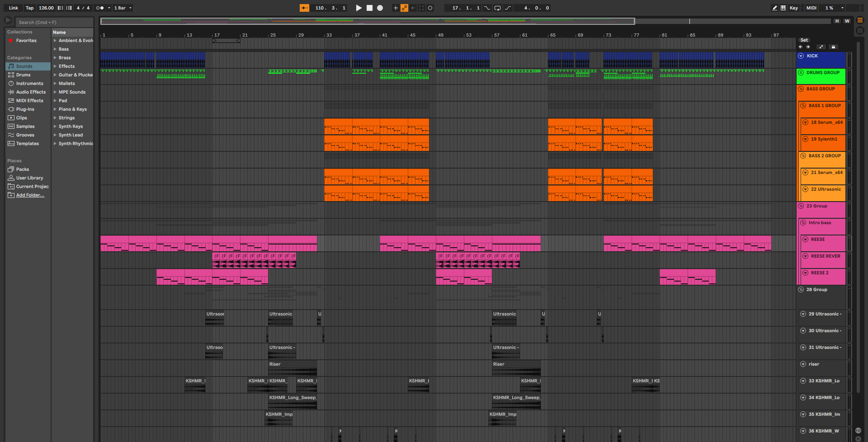868x442 pixels.
Task: Expand the Synth Lead folder
Action: click(55, 135)
